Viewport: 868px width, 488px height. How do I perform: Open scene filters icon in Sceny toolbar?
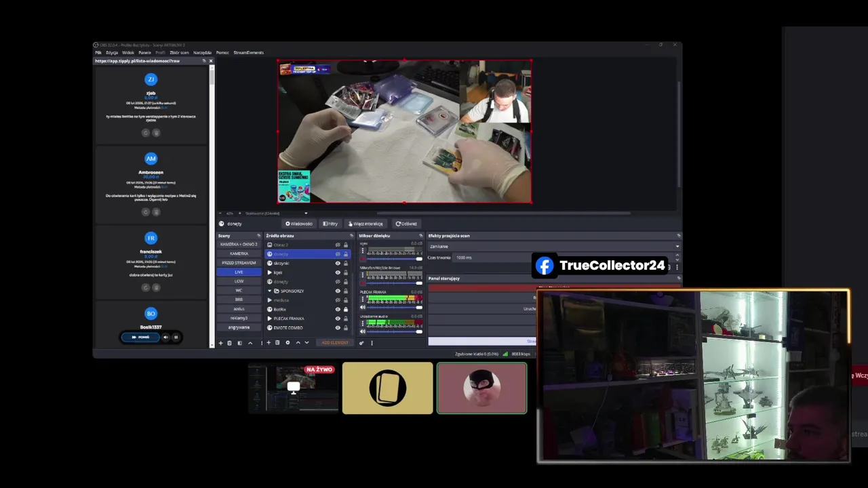coord(239,343)
